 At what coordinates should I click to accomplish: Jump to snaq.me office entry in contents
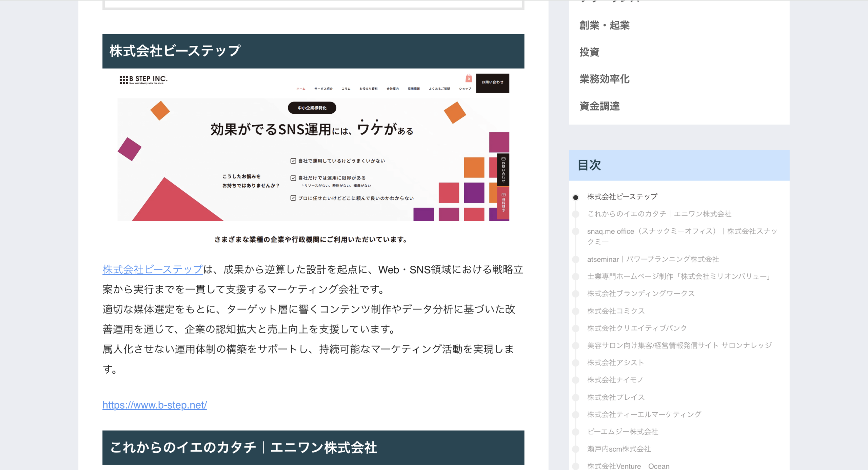pyautogui.click(x=682, y=236)
